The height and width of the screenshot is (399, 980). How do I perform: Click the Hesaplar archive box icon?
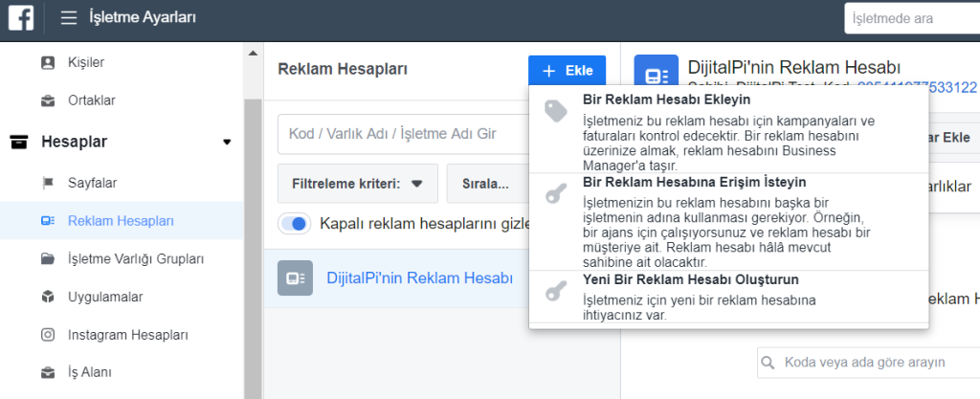tap(19, 142)
